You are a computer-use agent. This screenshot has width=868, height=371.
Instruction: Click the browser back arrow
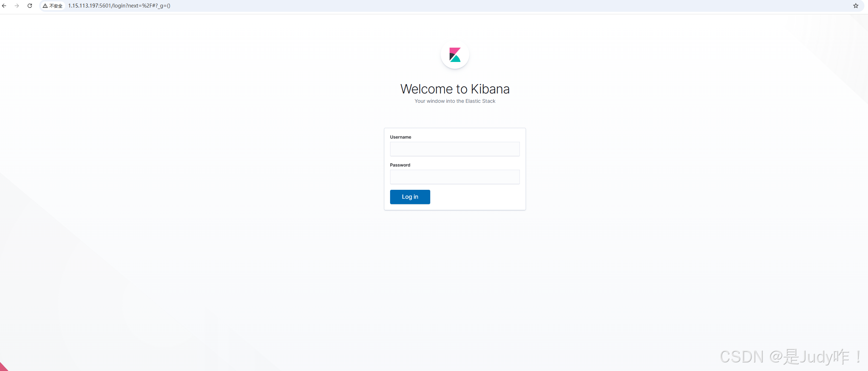click(4, 6)
